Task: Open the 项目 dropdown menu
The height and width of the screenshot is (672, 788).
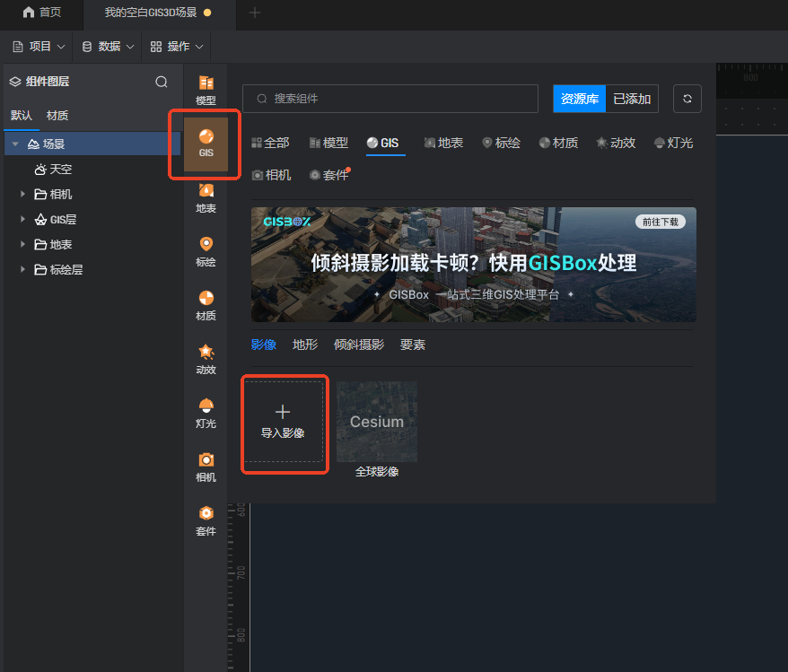Action: coord(39,46)
